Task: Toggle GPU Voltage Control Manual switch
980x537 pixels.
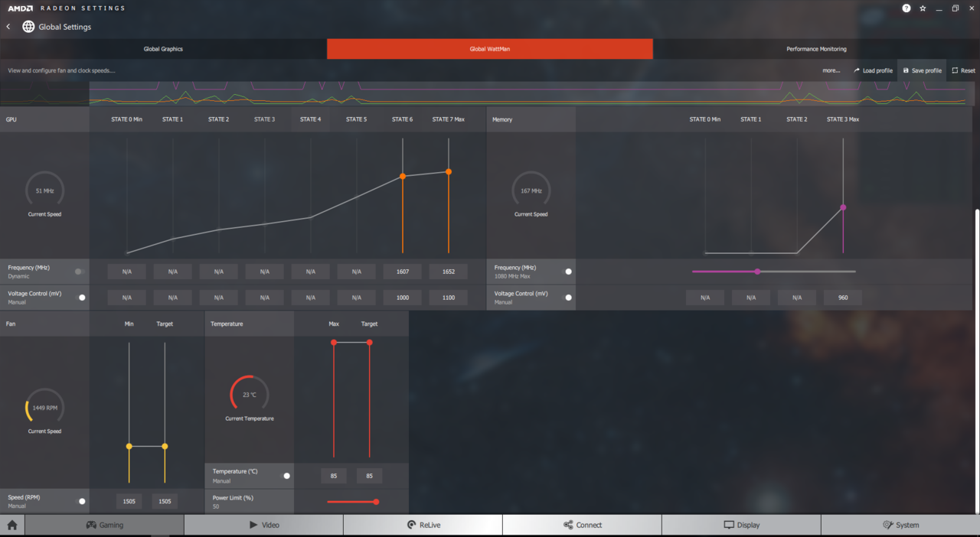Action: pos(82,298)
